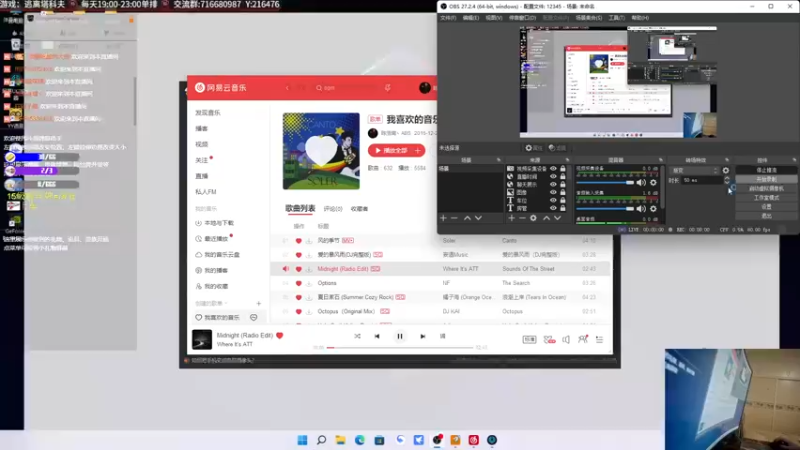Open 私人FM in NetEase sidebar
The image size is (800, 450).
click(x=206, y=192)
